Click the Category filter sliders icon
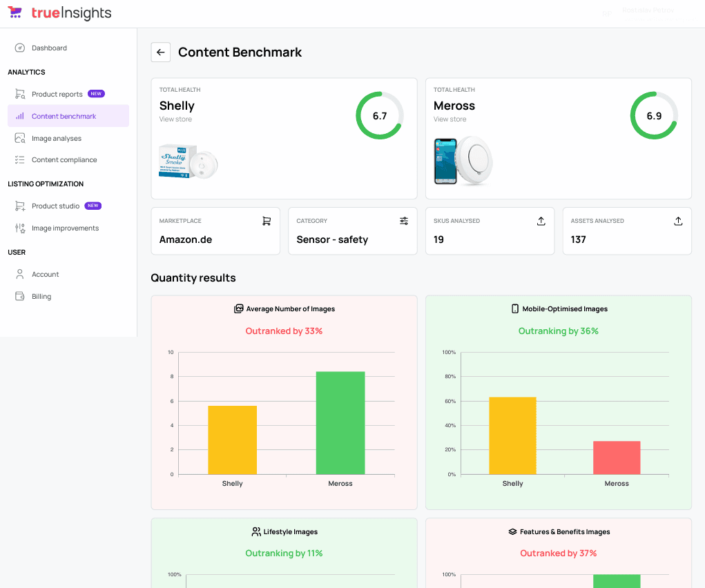Screen dimensions: 705x588 pos(404,221)
